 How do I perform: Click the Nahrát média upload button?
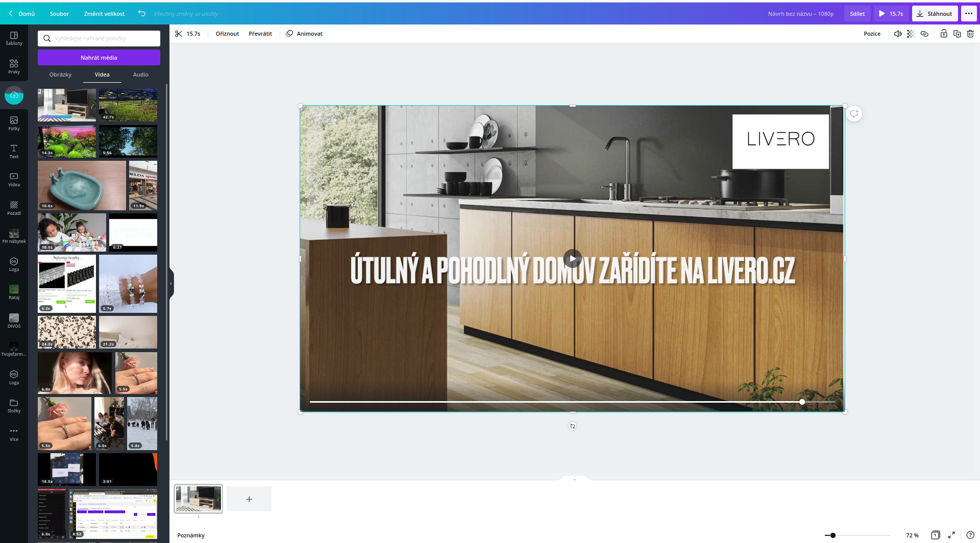[x=99, y=58]
